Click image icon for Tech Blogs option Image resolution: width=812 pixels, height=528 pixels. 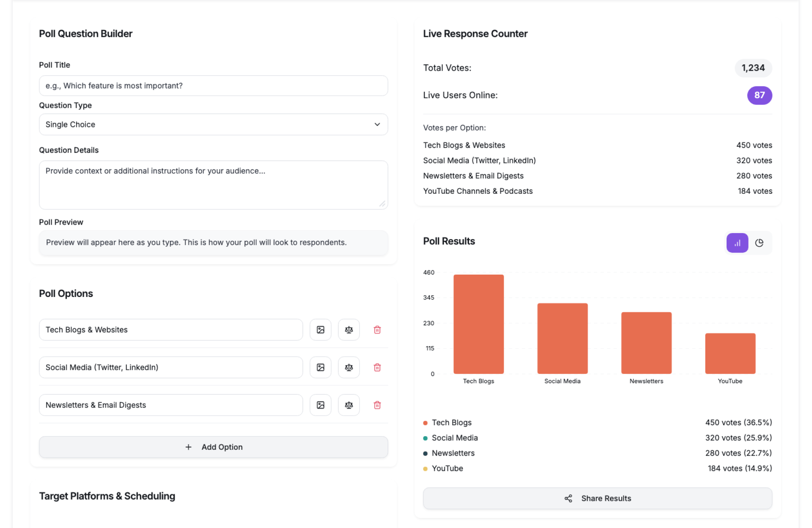pyautogui.click(x=320, y=330)
